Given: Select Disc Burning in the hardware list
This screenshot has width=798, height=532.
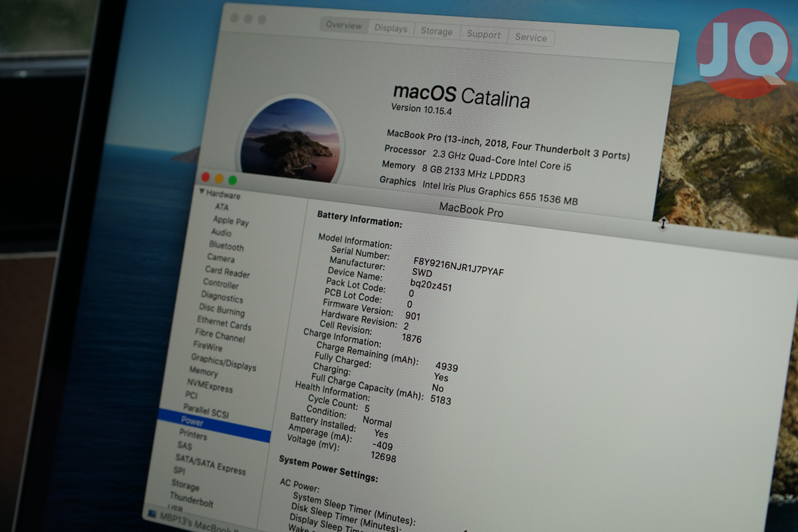Looking at the screenshot, I should 222,311.
